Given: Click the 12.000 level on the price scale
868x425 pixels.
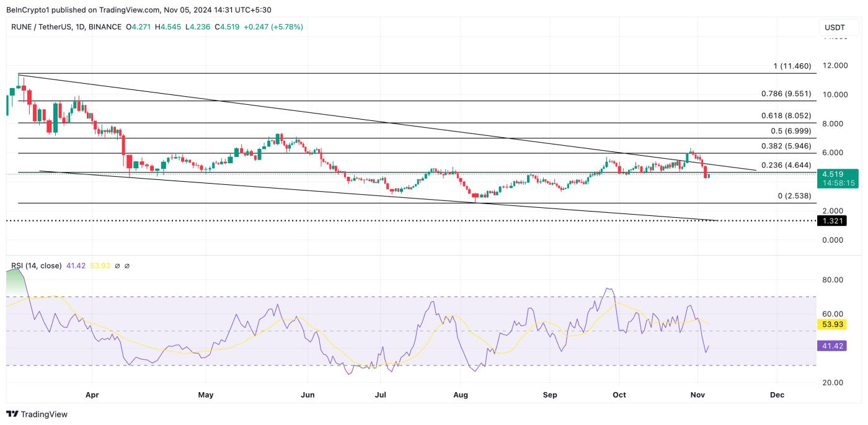Looking at the screenshot, I should [x=834, y=65].
